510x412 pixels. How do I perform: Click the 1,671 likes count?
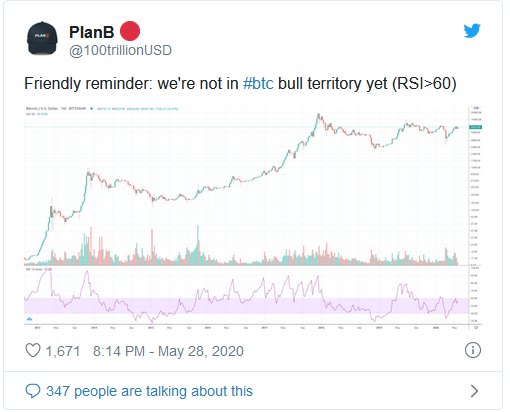(x=63, y=351)
